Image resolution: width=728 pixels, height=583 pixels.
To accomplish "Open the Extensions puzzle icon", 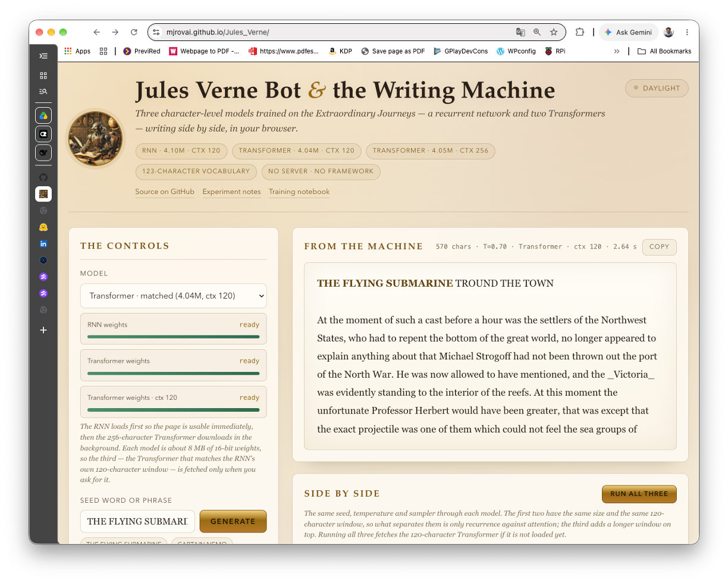I will pyautogui.click(x=580, y=32).
